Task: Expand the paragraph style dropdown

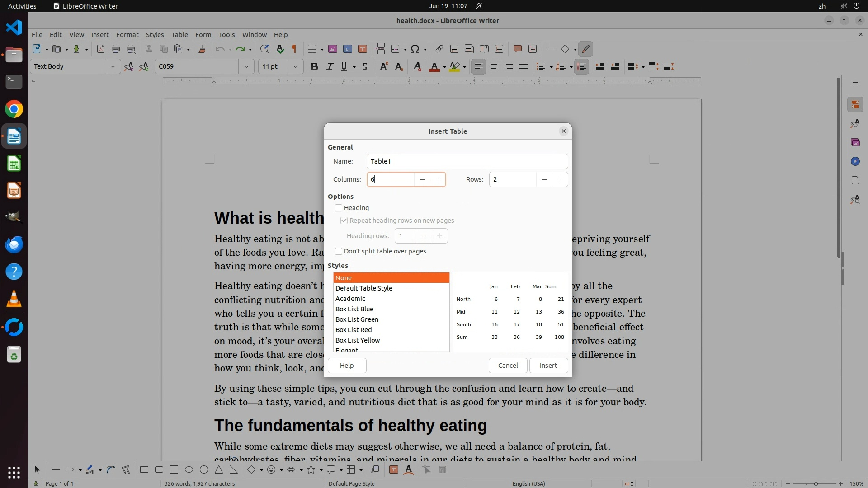Action: (113, 66)
